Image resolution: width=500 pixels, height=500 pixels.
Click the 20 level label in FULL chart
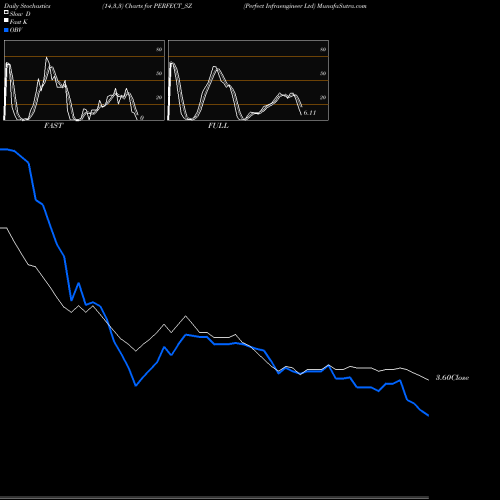(x=323, y=97)
